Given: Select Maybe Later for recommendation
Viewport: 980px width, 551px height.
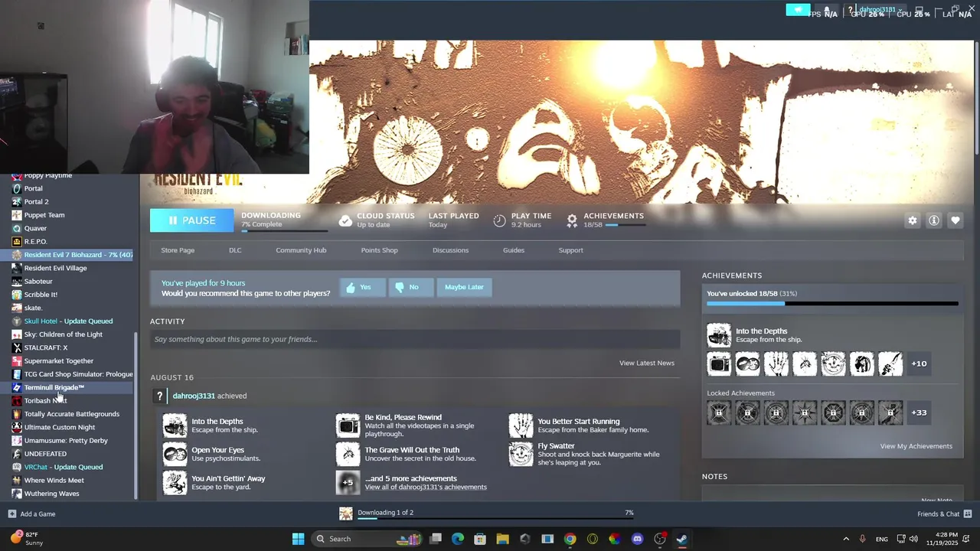Looking at the screenshot, I should 464,287.
